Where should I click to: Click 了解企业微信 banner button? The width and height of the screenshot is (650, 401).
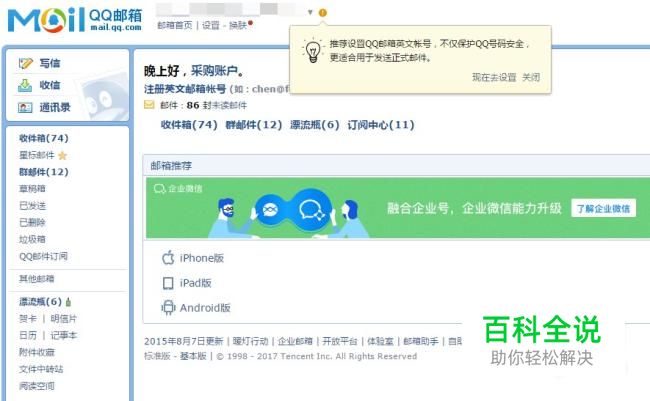point(604,208)
